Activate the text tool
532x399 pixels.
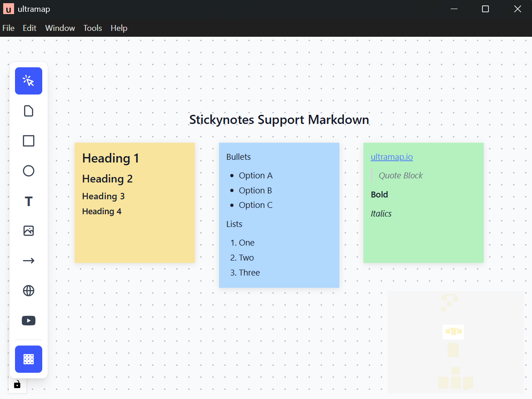pos(29,201)
